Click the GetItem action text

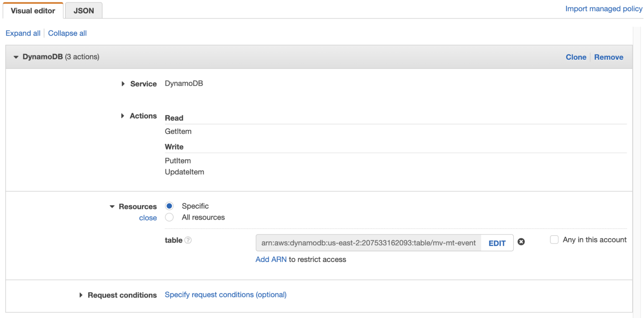point(178,131)
